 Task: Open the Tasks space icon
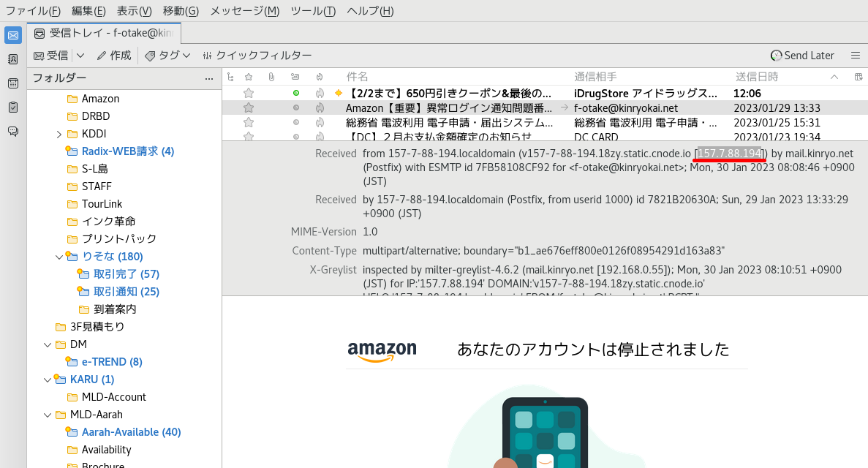[x=12, y=107]
